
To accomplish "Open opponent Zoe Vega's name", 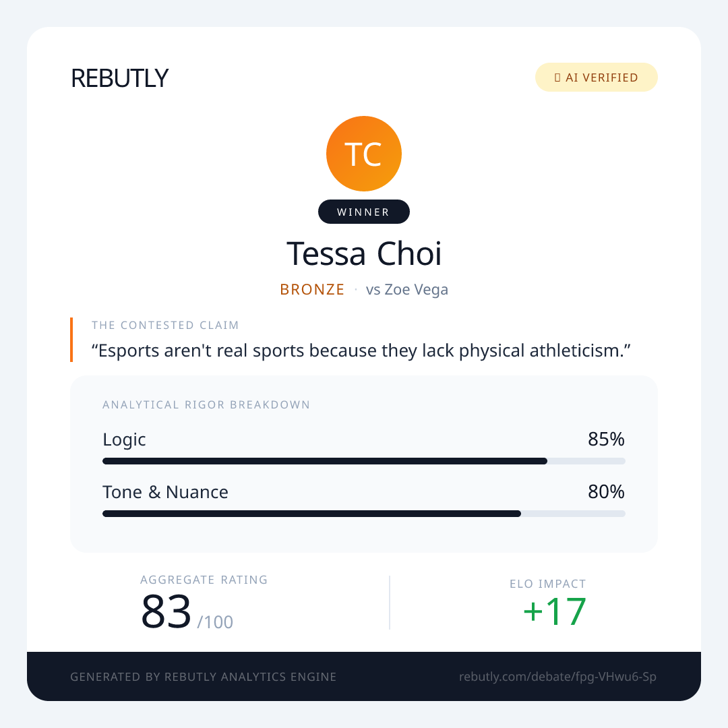I will click(x=407, y=290).
